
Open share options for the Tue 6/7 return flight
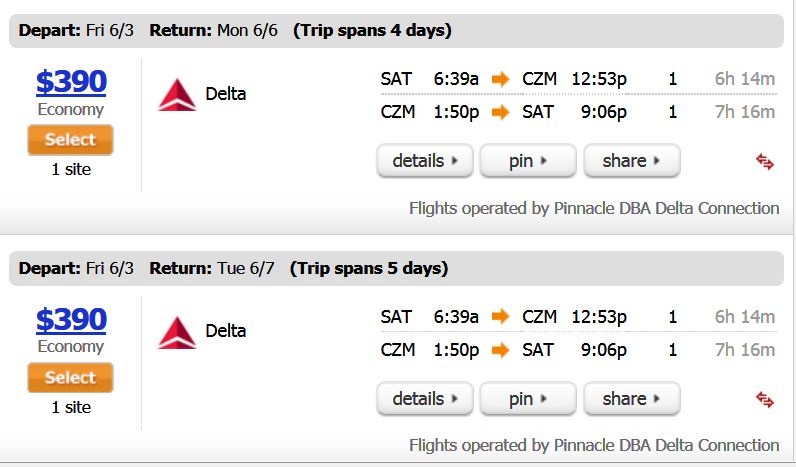click(x=632, y=399)
